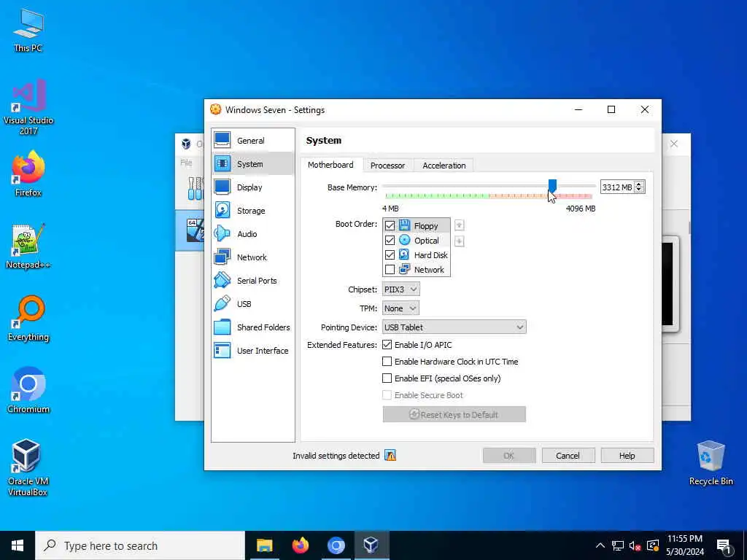The image size is (747, 560).
Task: Click the Invalid settings warning icon
Action: coord(390,456)
